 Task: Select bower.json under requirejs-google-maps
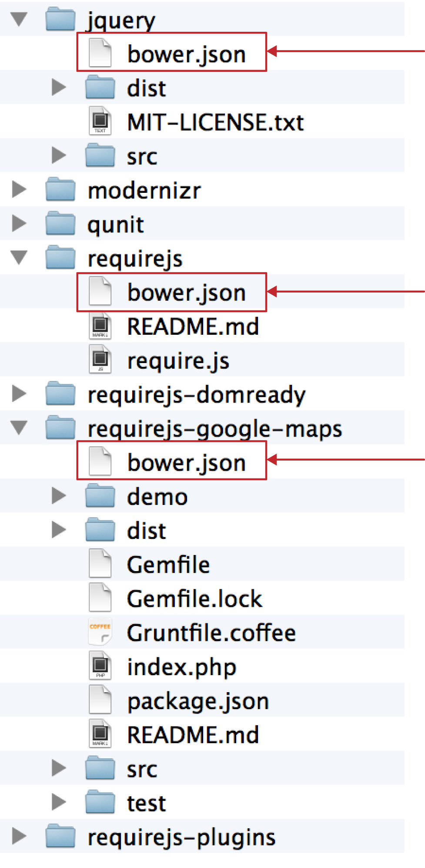coord(186,462)
